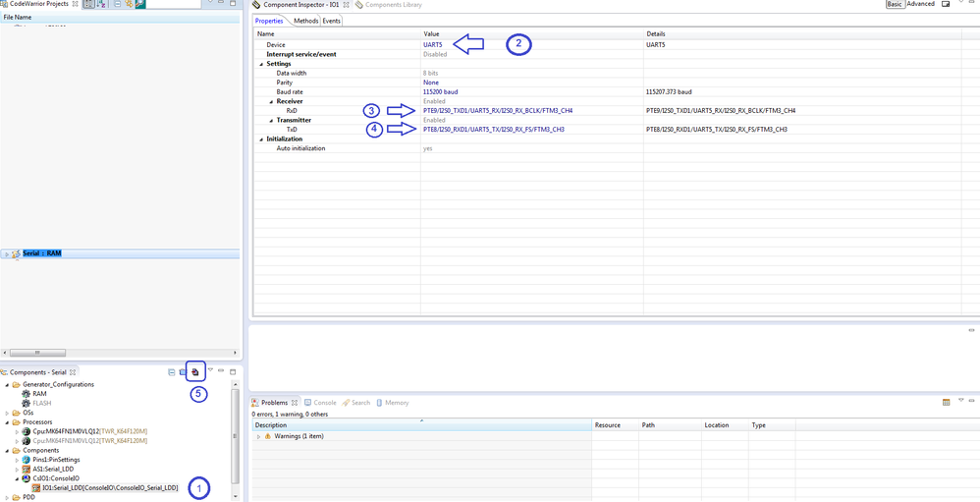Select the FLASH generator configuration
Image resolution: width=980 pixels, height=502 pixels.
42,403
